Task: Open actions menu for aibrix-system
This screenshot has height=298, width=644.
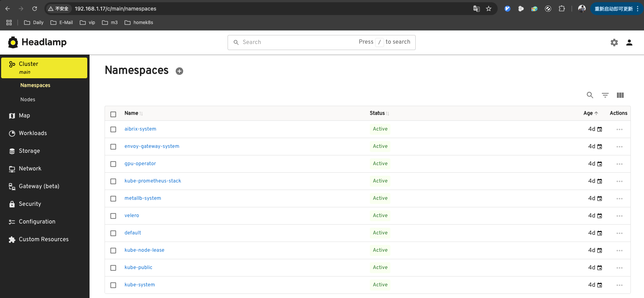Action: point(620,129)
